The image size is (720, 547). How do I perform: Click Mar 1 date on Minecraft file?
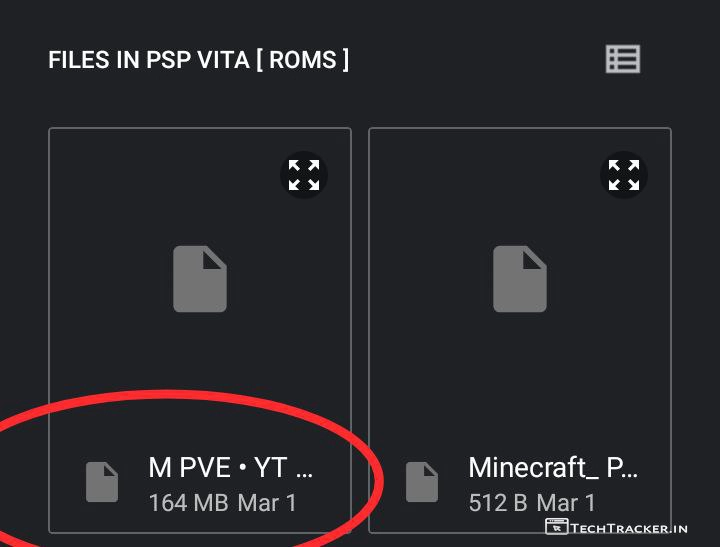[566, 502]
